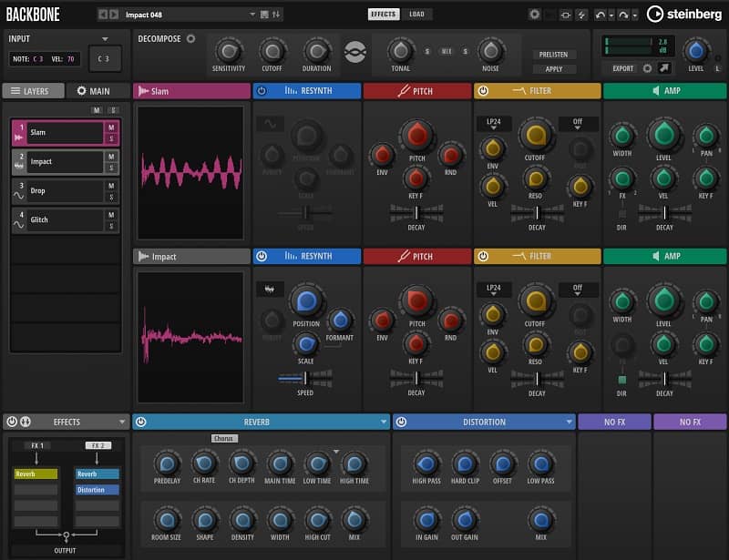Open the Reverb effect selector dropdown
The width and height of the screenshot is (729, 560).
pos(383,422)
